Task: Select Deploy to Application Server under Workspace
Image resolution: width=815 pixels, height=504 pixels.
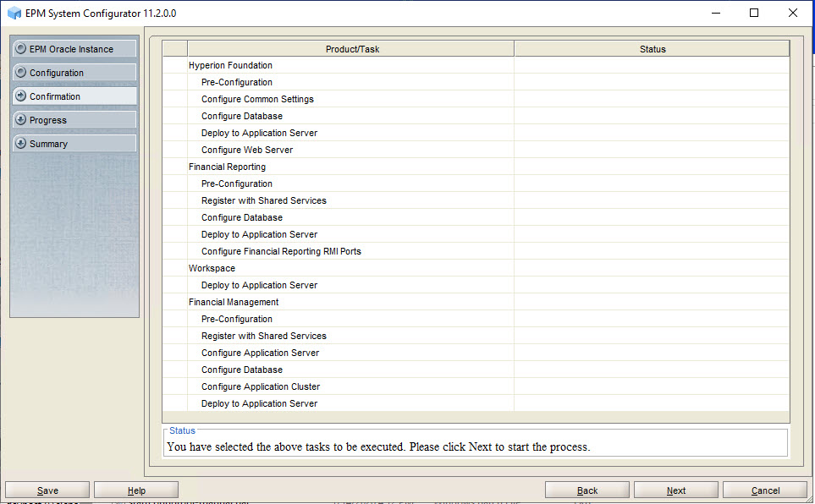Action: [x=476, y=285]
